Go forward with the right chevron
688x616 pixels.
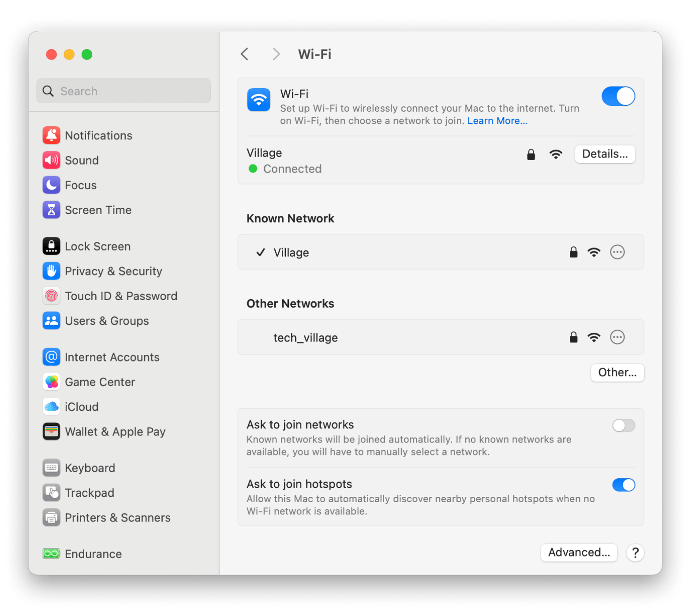(x=276, y=54)
